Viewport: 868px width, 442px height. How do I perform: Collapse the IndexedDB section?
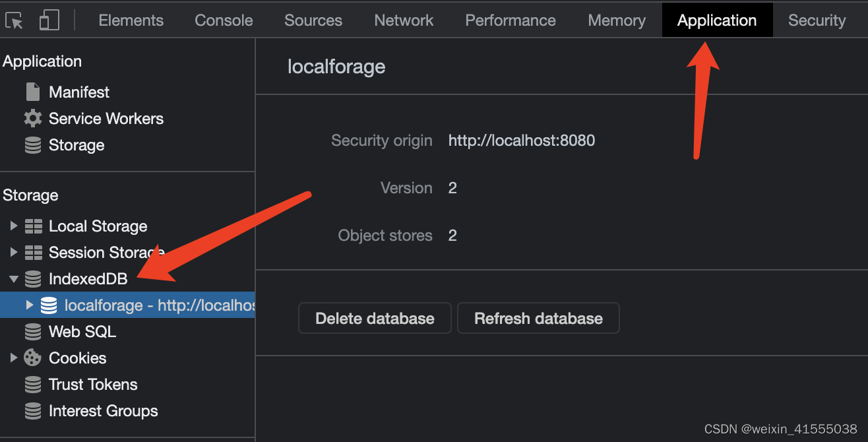[x=15, y=278]
